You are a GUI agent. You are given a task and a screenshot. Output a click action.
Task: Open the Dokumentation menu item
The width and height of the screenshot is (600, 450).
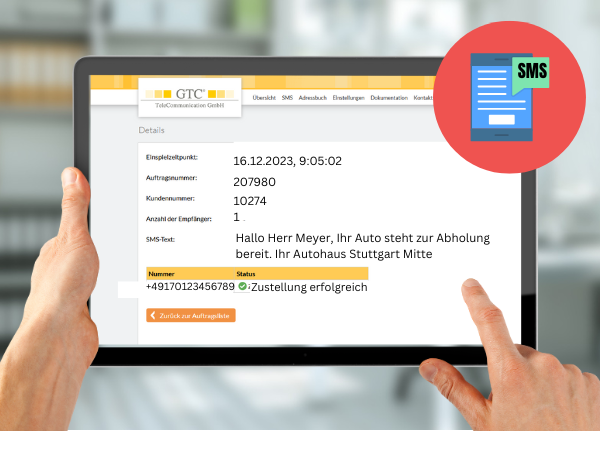[x=389, y=98]
